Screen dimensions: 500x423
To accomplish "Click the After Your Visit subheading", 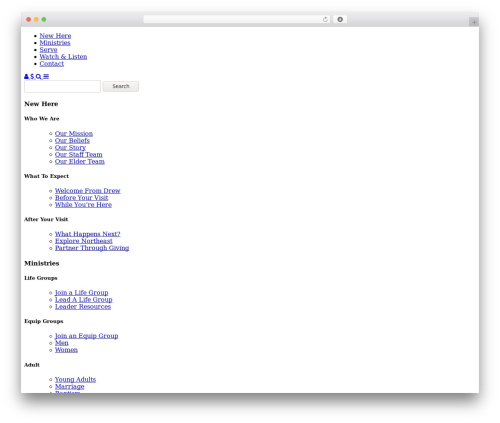I will 46,219.
